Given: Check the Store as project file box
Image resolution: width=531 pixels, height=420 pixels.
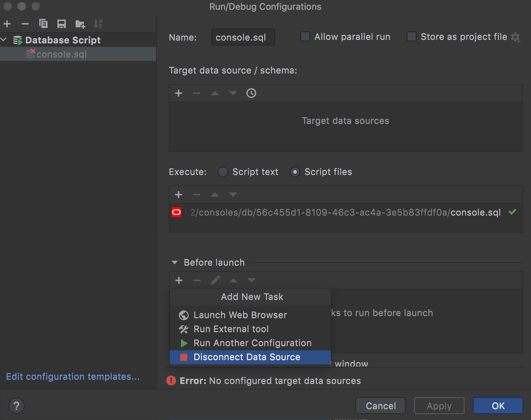Looking at the screenshot, I should pyautogui.click(x=412, y=37).
